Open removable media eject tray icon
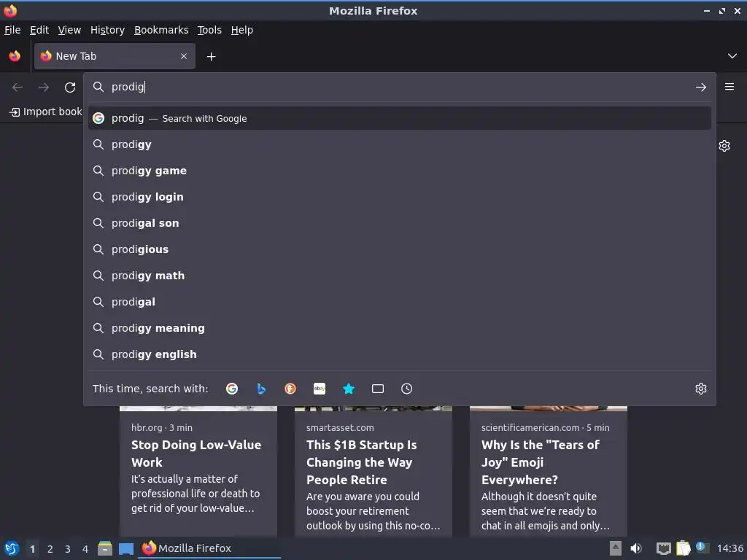The image size is (747, 560). (x=616, y=548)
